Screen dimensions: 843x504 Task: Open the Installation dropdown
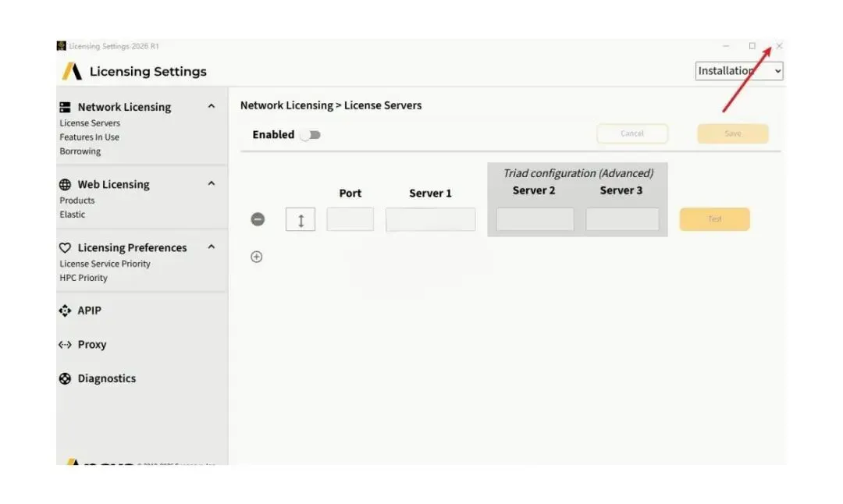coord(738,71)
